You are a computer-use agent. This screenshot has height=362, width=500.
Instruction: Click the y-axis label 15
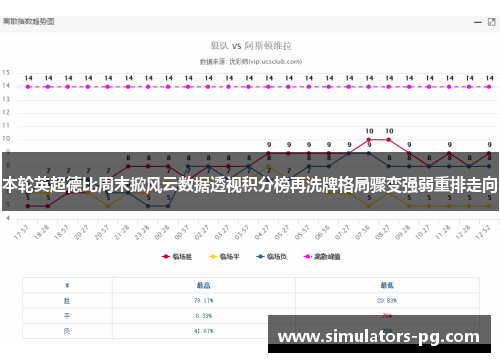[x=6, y=73]
